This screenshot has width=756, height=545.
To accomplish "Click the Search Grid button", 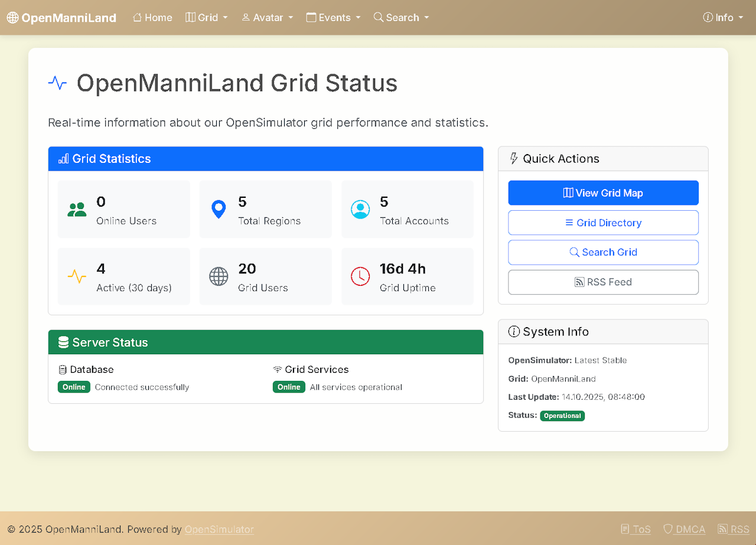I will (x=603, y=252).
